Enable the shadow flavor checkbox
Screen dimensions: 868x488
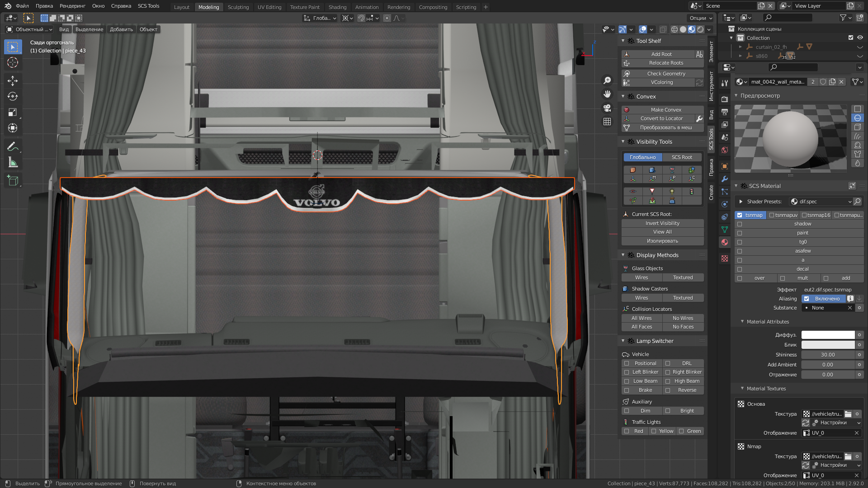tap(740, 224)
